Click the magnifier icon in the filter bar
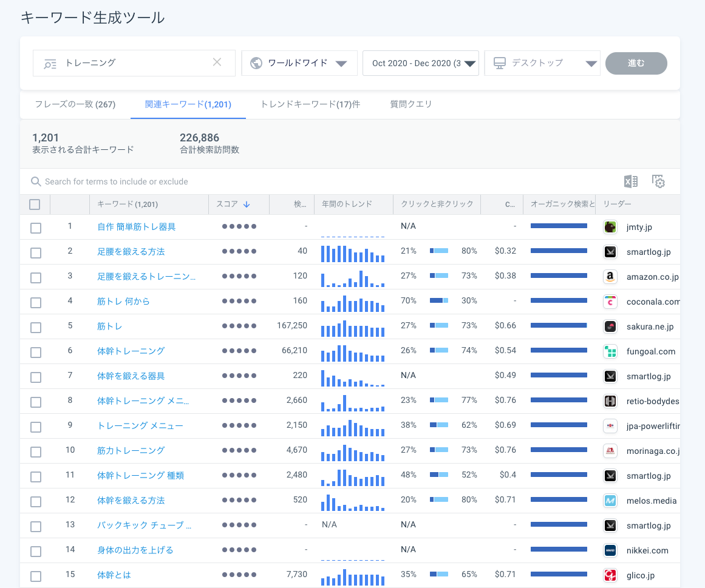Screen dimensions: 705x588 [x=35, y=181]
